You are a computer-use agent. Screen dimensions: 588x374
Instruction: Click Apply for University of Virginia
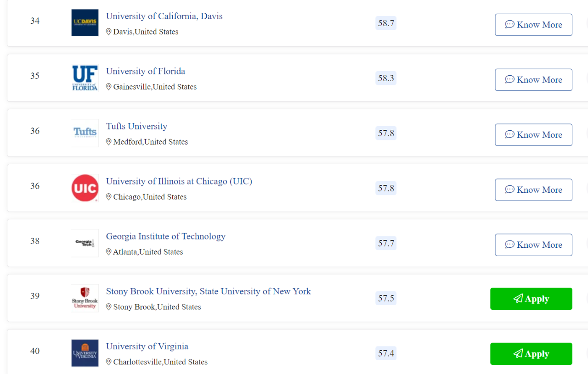[x=531, y=354]
